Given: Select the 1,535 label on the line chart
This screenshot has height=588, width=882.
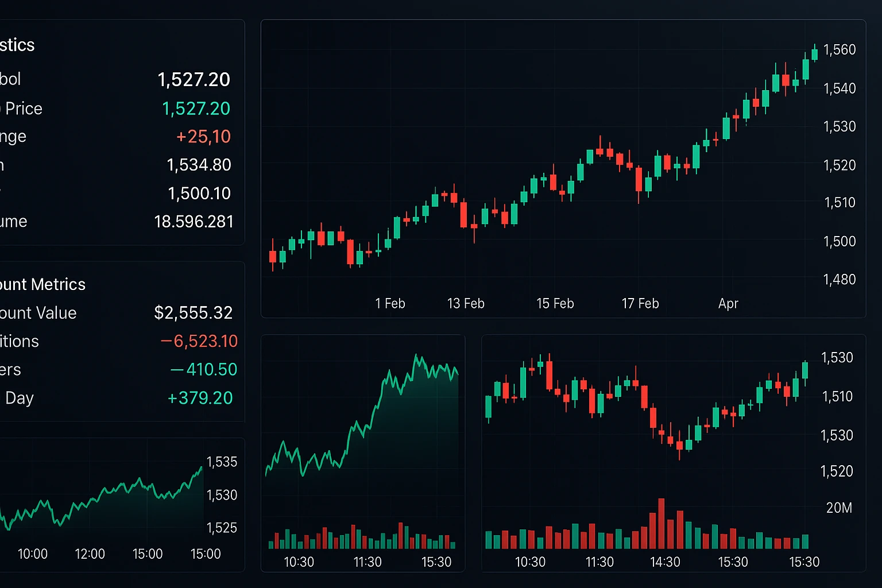Looking at the screenshot, I should click(222, 462).
